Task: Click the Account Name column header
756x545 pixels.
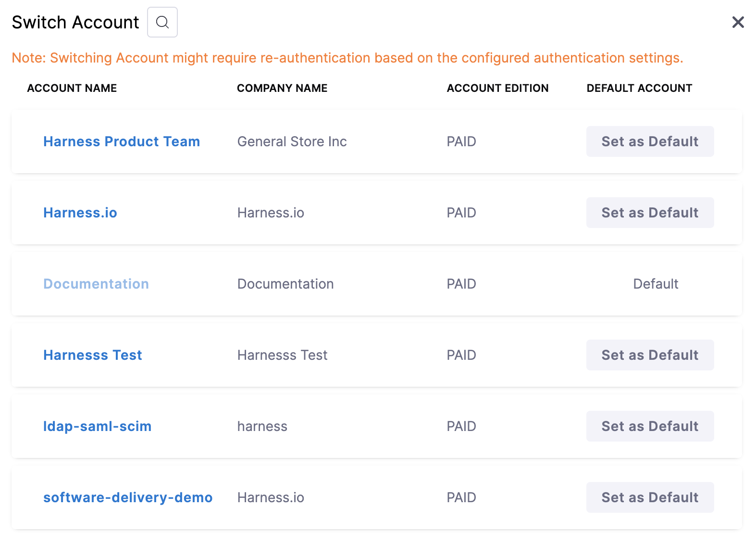Action: click(x=72, y=88)
